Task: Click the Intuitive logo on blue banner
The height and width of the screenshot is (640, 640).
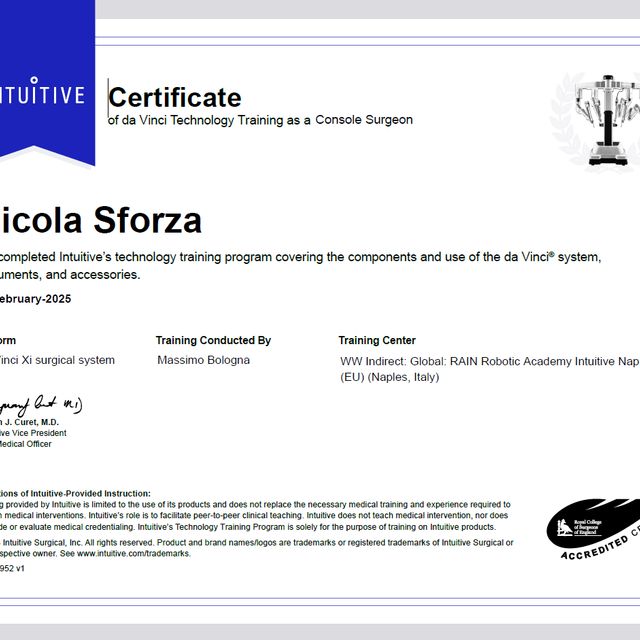Action: (x=42, y=91)
